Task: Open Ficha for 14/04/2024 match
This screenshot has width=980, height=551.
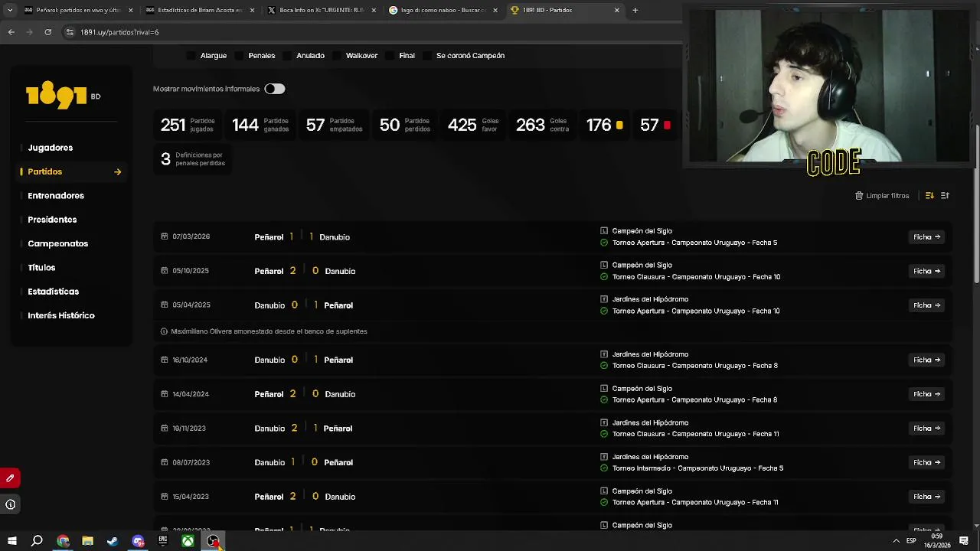Action: click(926, 394)
